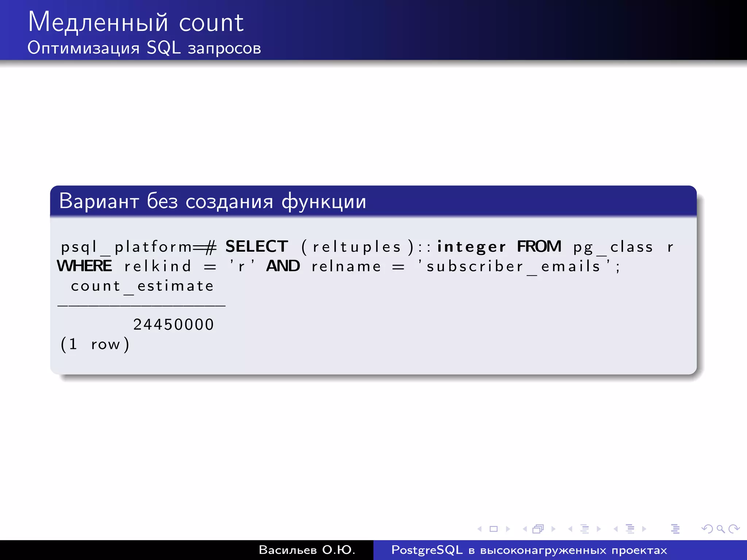Click next frame arrow after stacked frames icon
Viewport: 747px width, 560px height.
click(553, 529)
